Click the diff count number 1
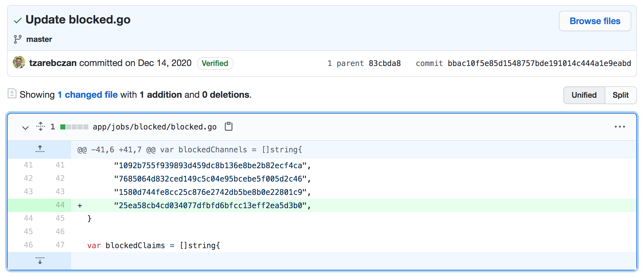 coord(53,127)
